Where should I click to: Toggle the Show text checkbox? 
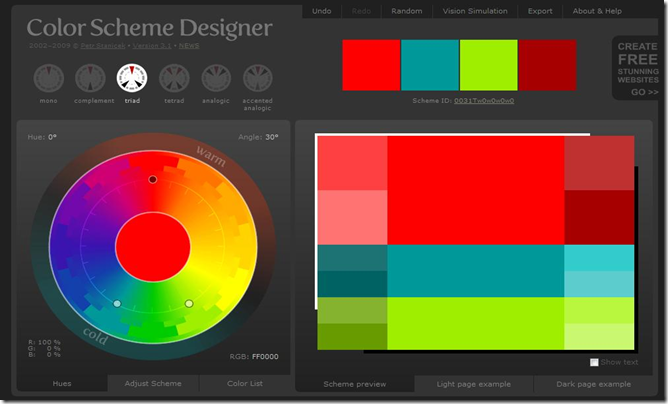[x=594, y=362]
